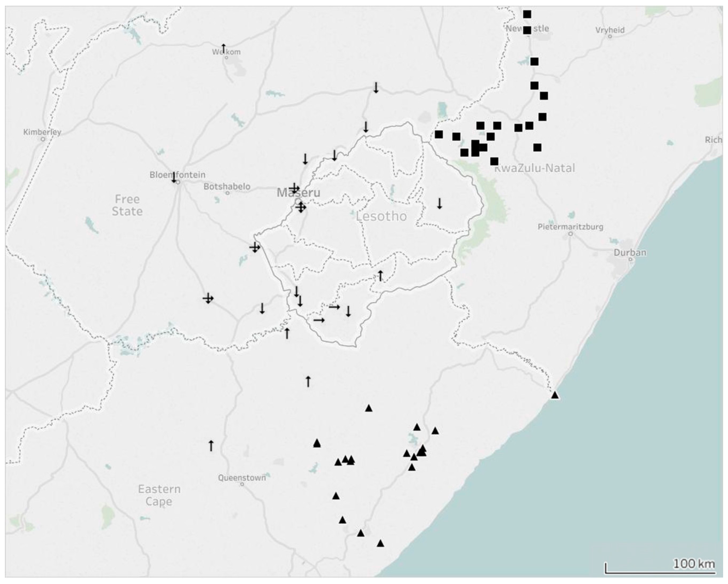Click the up arrow marker at Welkom
The height and width of the screenshot is (584, 728).
(223, 48)
